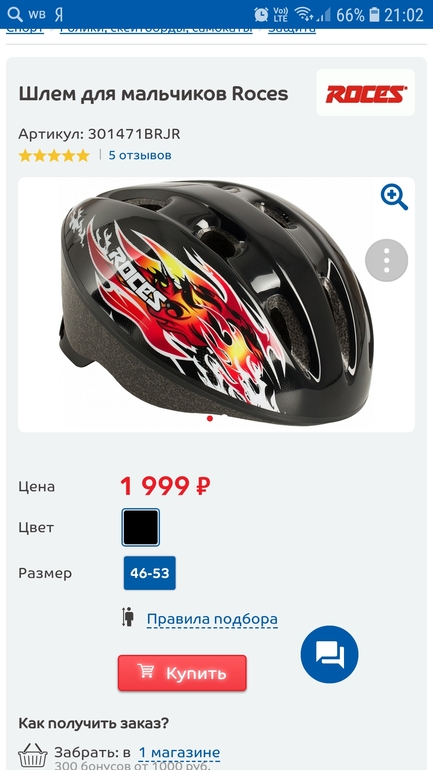Open the blue chat support bubble
Image resolution: width=433 pixels, height=770 pixels.
[x=329, y=654]
